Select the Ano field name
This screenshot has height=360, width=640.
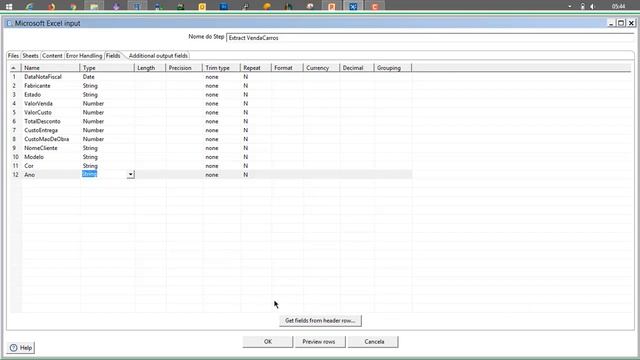pos(29,175)
